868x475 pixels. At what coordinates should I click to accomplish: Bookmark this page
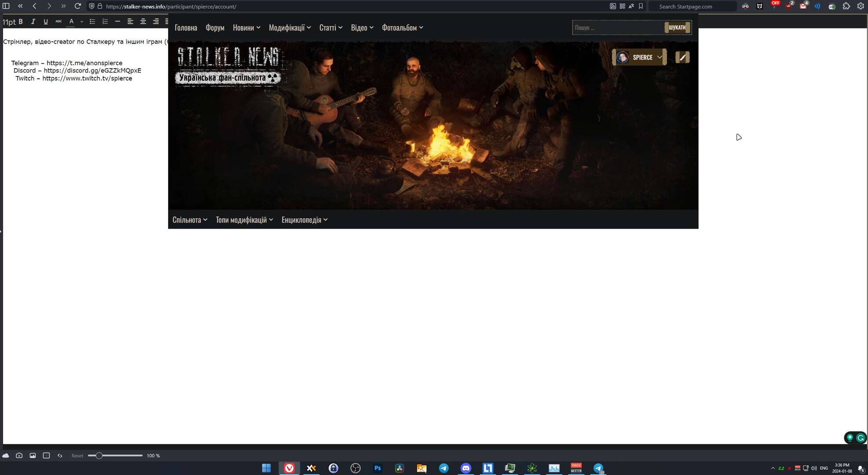tap(641, 6)
